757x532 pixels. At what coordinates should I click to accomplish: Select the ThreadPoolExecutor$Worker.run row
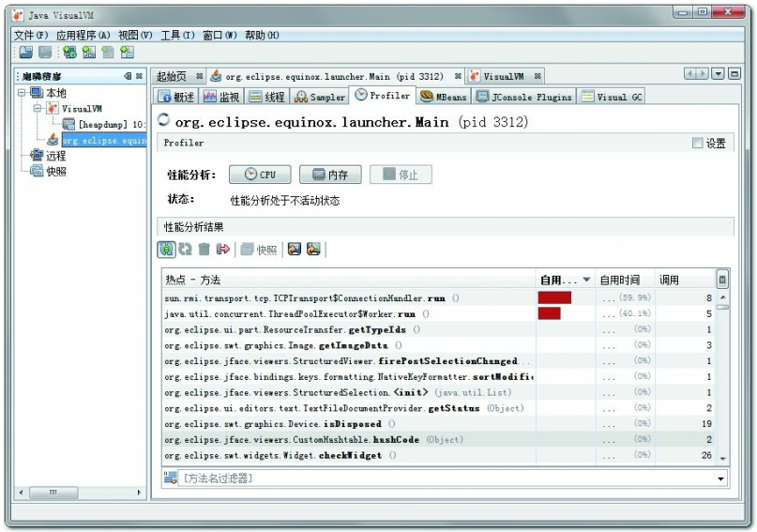click(x=439, y=313)
